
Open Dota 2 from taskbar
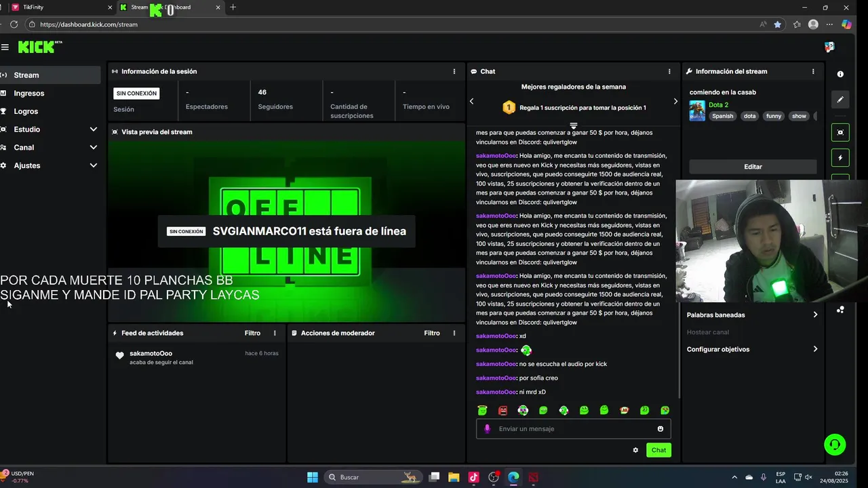534,477
